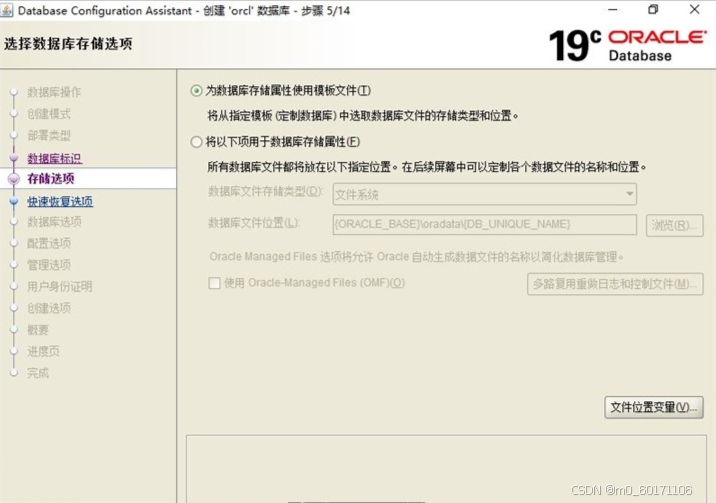
Task: Click the Oracle 19c Database logo
Action: pyautogui.click(x=627, y=46)
